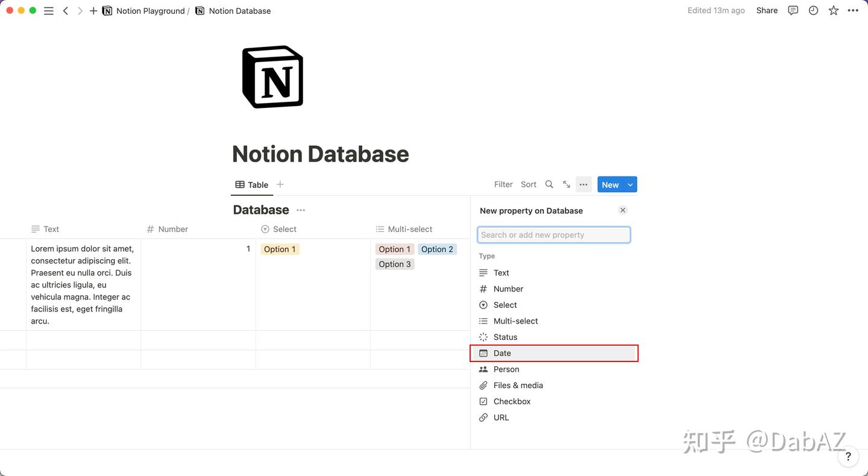Open the page comments icon in the titlebar
Image resolution: width=868 pixels, height=476 pixels.
[x=793, y=10]
